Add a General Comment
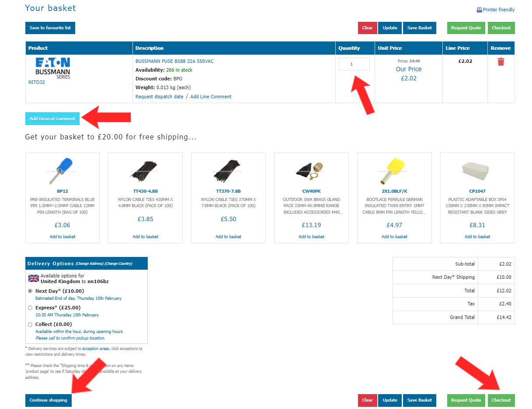Viewport: 532px width, 409px height. 52,118
